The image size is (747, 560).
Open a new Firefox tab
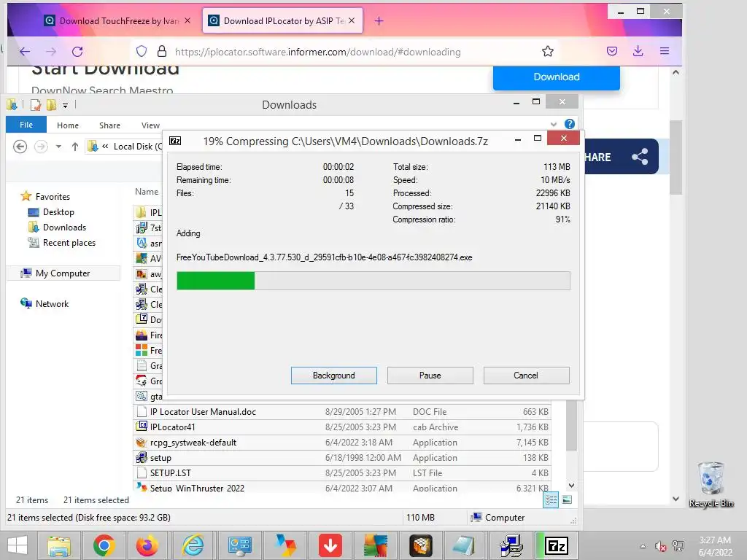379,21
